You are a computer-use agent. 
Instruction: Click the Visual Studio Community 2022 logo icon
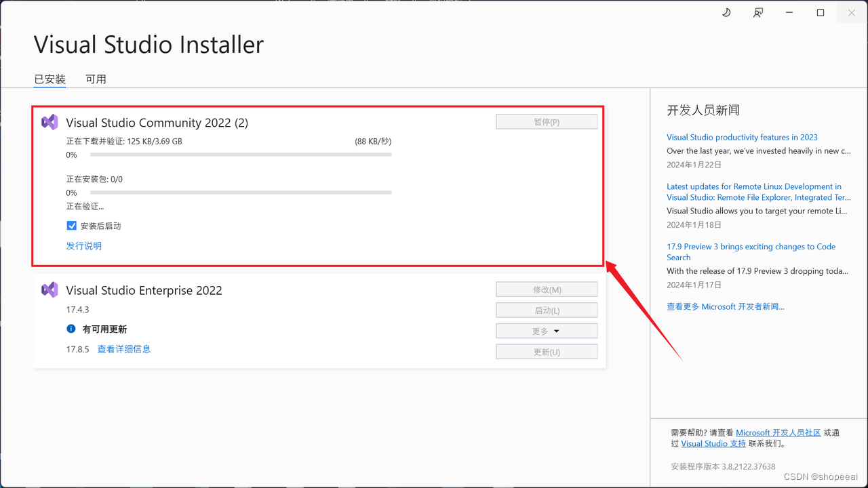pyautogui.click(x=50, y=122)
